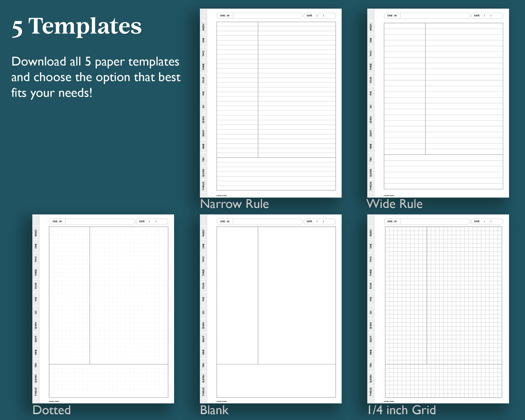Select TWELVE tab on Narrow Rule page

coord(203,186)
